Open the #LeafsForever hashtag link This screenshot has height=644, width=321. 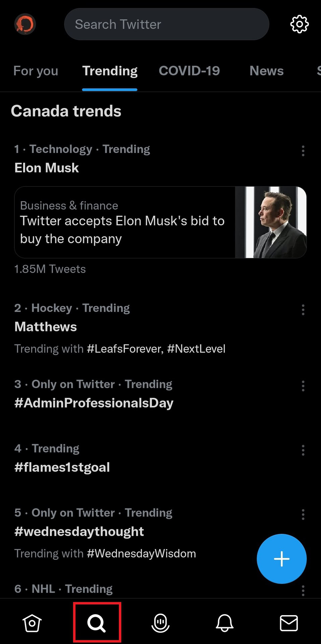tap(124, 349)
